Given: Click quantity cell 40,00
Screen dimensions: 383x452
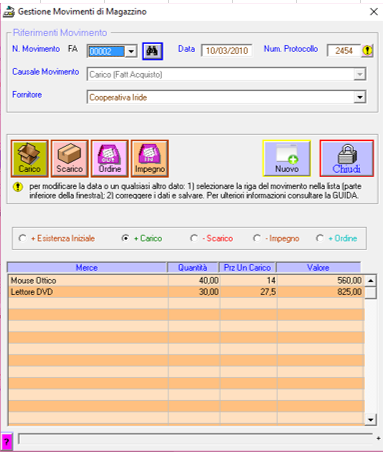Looking at the screenshot, I should [x=194, y=280].
